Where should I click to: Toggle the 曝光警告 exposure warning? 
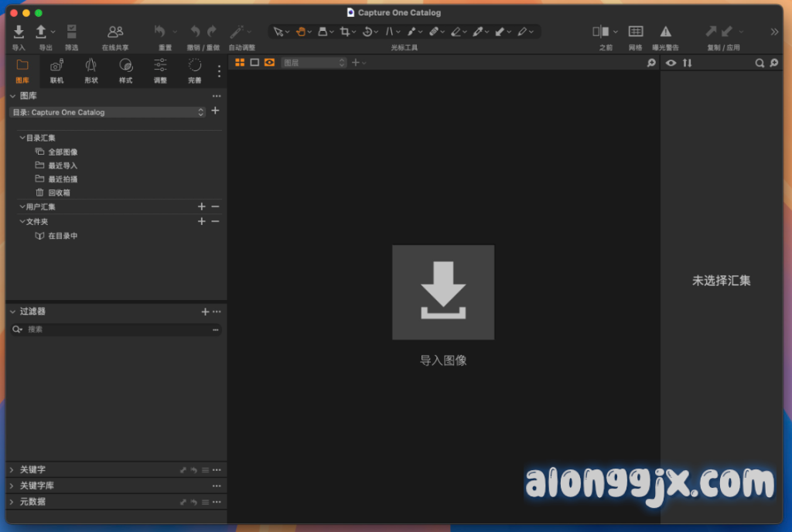pyautogui.click(x=665, y=32)
